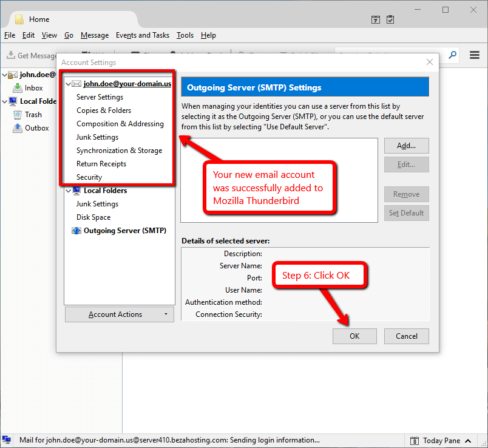This screenshot has height=448, width=488.
Task: Open the Edit menu
Action: tap(29, 35)
